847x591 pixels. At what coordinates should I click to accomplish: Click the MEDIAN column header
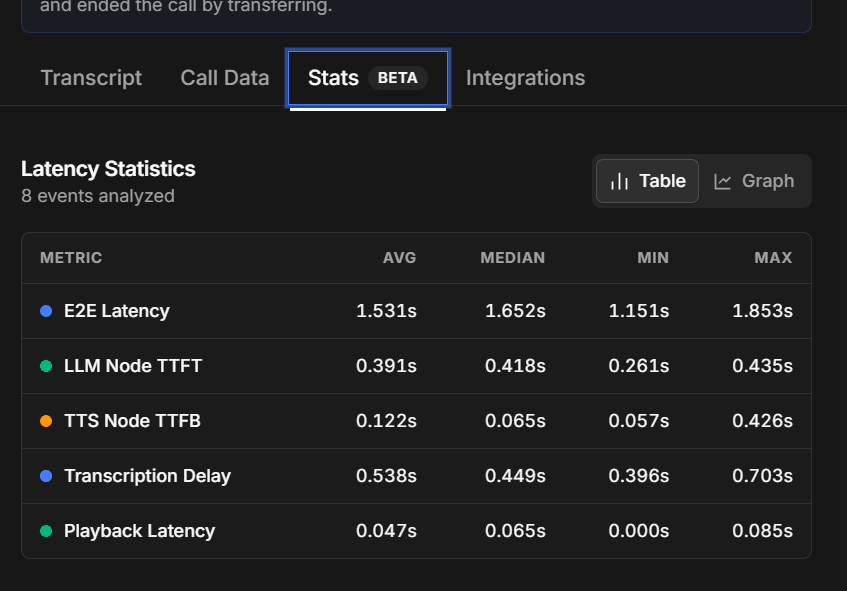coord(513,258)
